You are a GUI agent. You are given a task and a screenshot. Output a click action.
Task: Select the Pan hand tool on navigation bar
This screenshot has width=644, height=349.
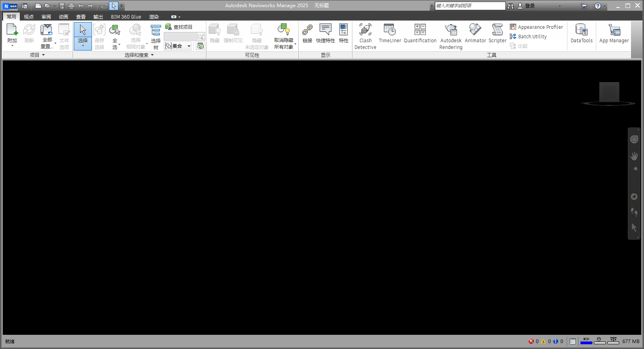pos(634,156)
